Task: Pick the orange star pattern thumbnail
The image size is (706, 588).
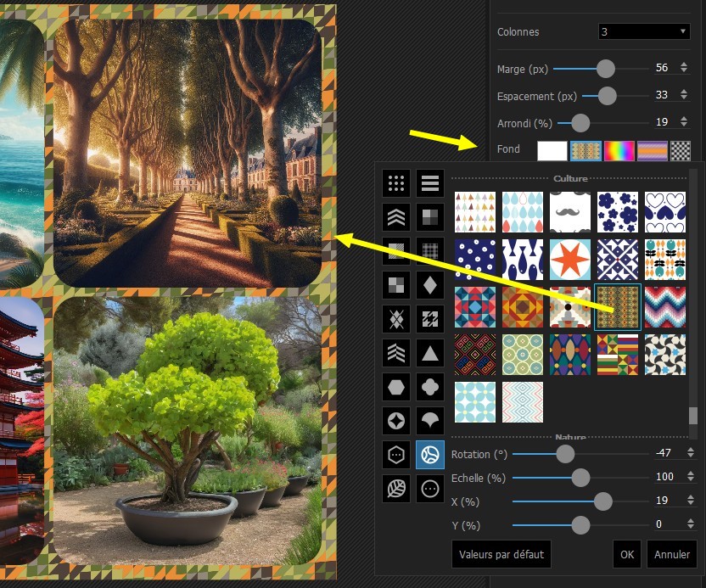Action: tap(570, 260)
